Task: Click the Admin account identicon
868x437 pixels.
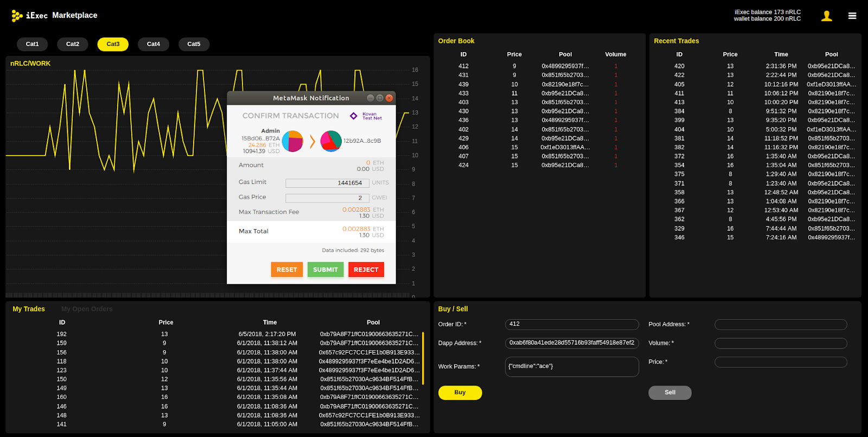Action: pyautogui.click(x=292, y=141)
